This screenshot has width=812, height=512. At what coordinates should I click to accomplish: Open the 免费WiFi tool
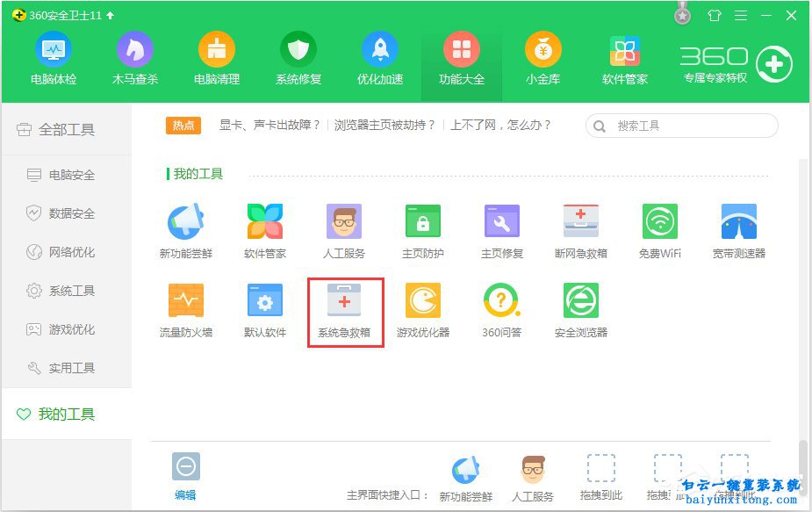(659, 227)
